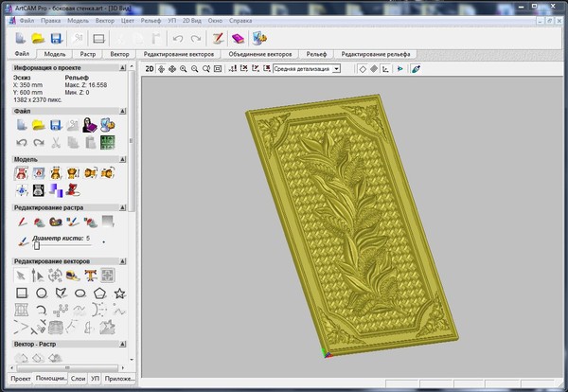The image size is (568, 392).
Task: Click the fit-to-window view icon
Action: 218,69
